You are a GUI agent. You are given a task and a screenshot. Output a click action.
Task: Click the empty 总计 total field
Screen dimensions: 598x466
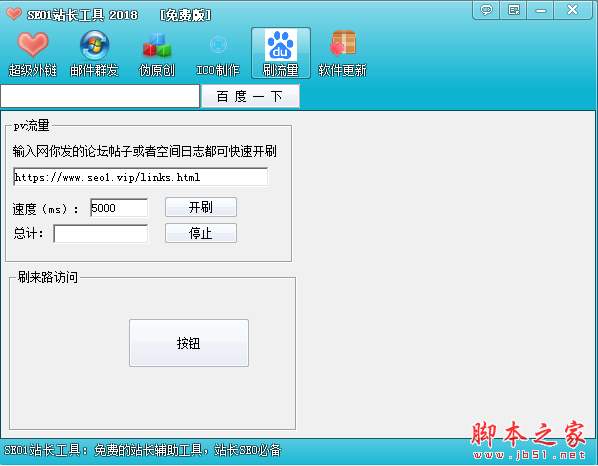(x=101, y=234)
